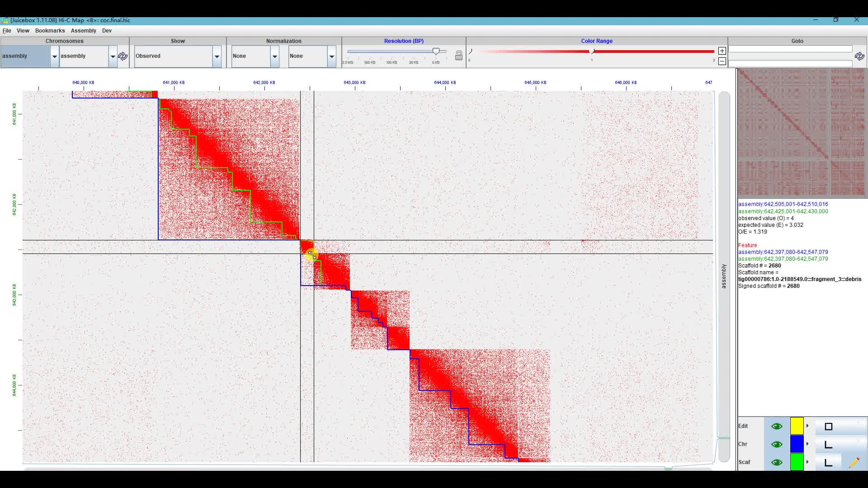
Task: Click the resolution lock icon
Action: click(x=458, y=56)
